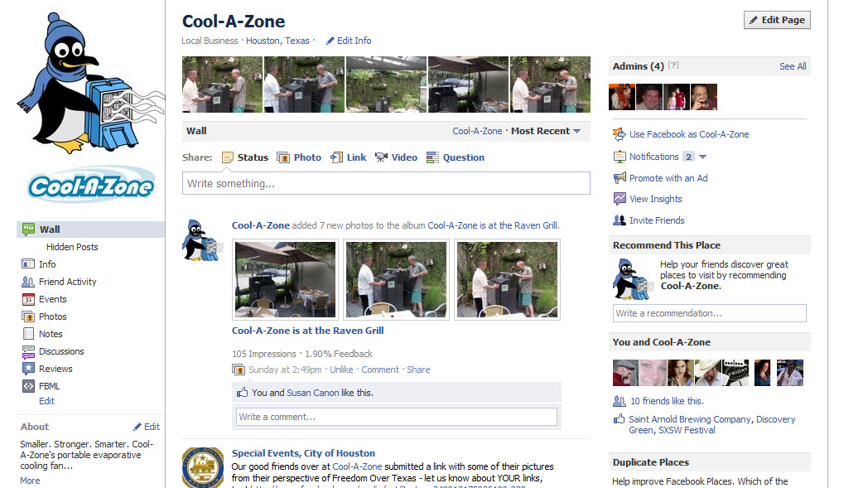Select the Video share icon
Image resolution: width=868 pixels, height=488 pixels.
(x=381, y=157)
